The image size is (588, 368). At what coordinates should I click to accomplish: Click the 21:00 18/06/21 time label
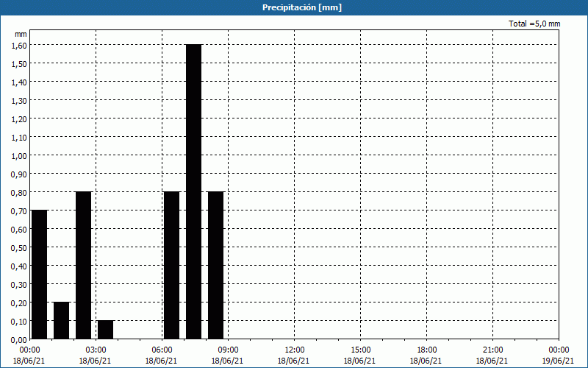[x=492, y=355]
